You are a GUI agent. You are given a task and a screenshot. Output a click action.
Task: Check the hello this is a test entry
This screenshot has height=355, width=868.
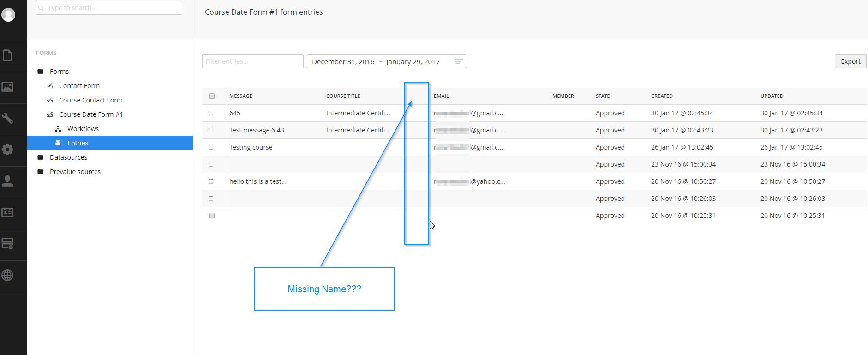(211, 181)
